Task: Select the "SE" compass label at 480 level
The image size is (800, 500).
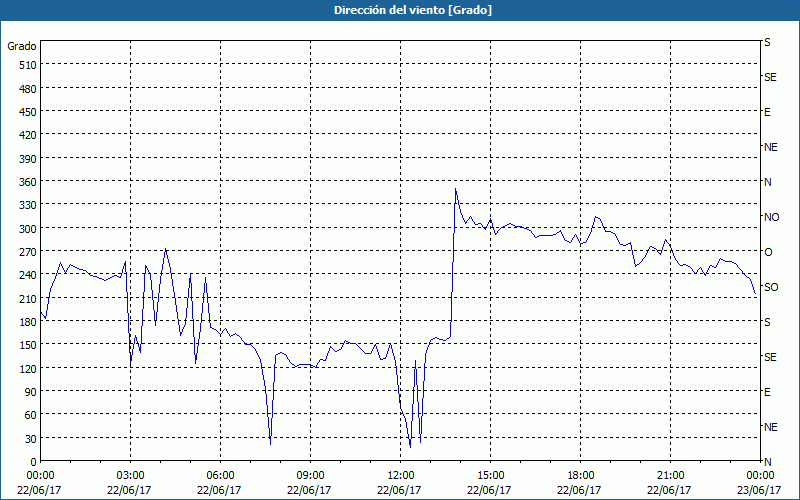Action: (770, 77)
